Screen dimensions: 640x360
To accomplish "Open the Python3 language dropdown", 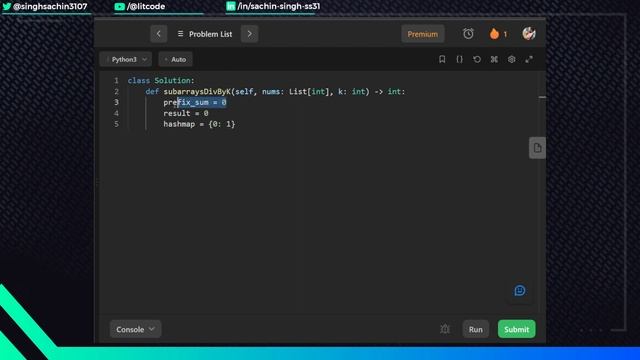I will (x=126, y=60).
